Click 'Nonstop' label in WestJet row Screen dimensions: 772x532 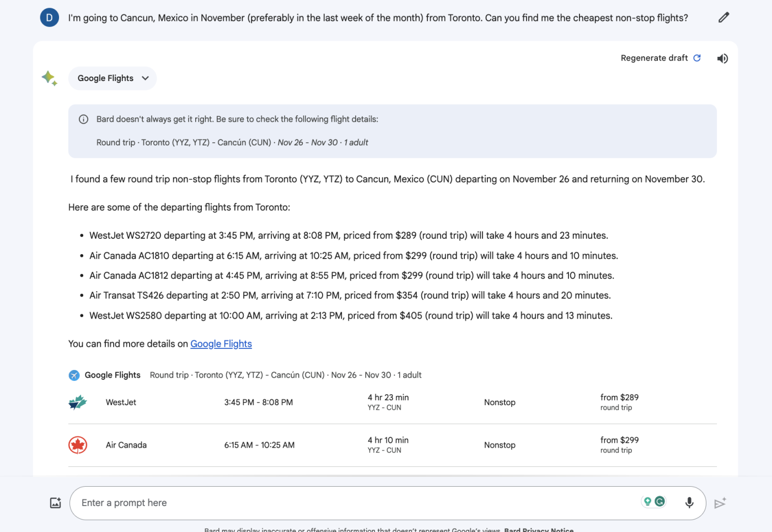point(500,402)
